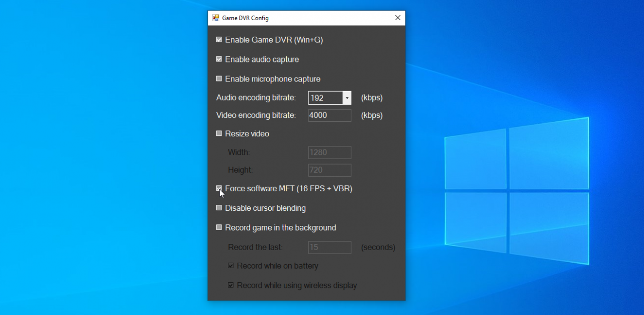Click the Audio encoding bitrate label

point(257,98)
